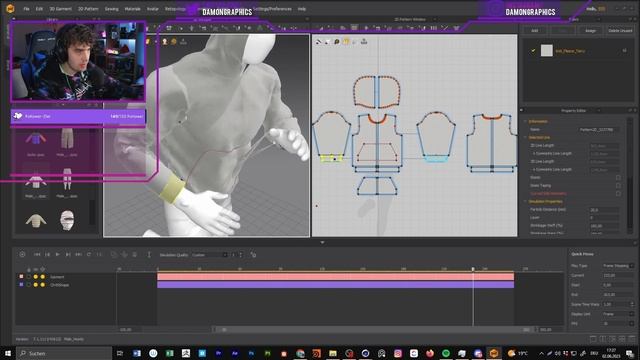
Task: Click the highlighted yellow icon in 2D window
Action: pyautogui.click(x=346, y=41)
